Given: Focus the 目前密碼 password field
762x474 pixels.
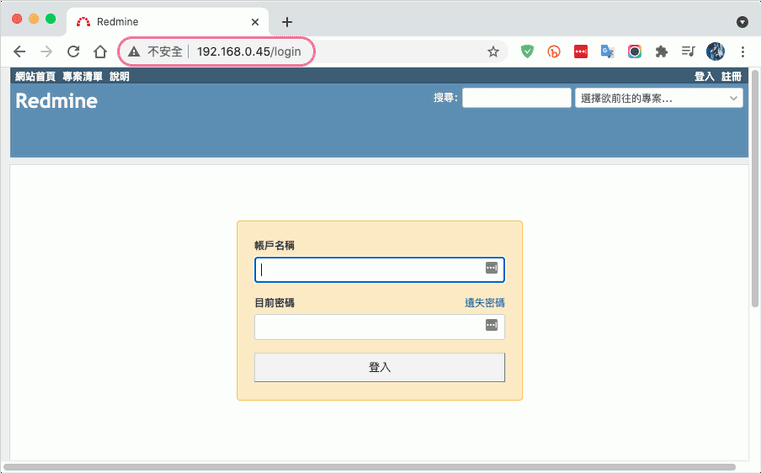Looking at the screenshot, I should click(x=380, y=327).
